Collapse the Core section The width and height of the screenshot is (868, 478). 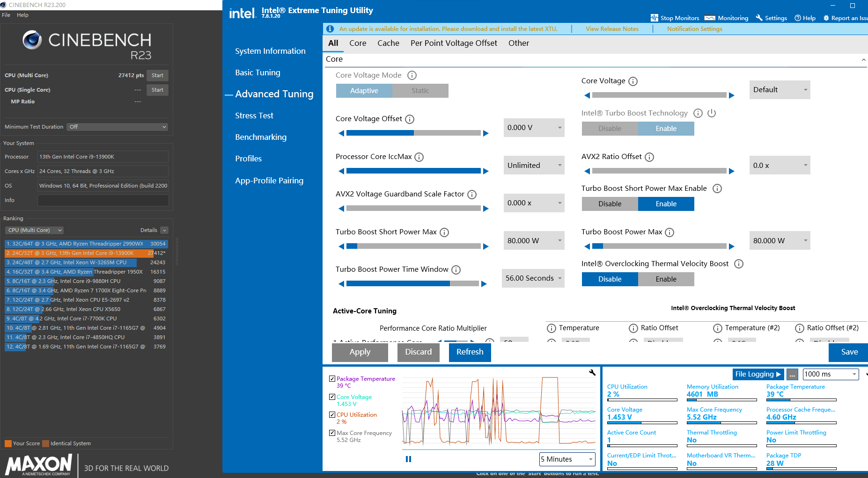(863, 60)
